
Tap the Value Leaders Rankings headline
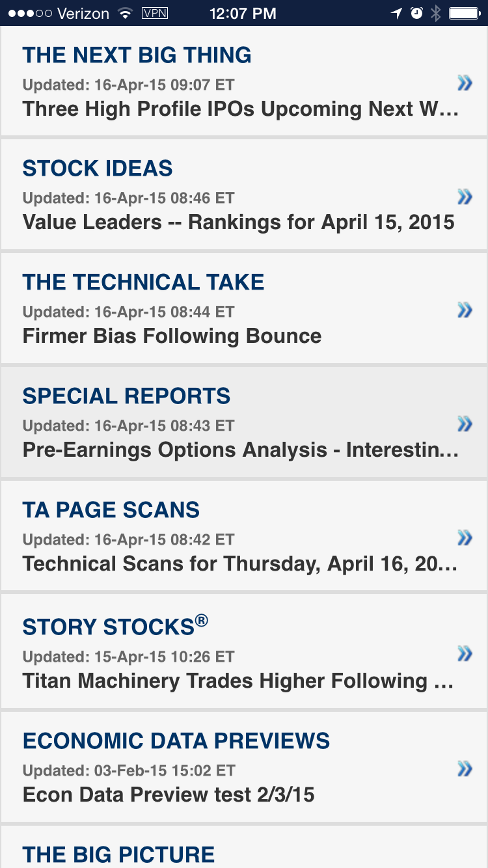coord(238,223)
